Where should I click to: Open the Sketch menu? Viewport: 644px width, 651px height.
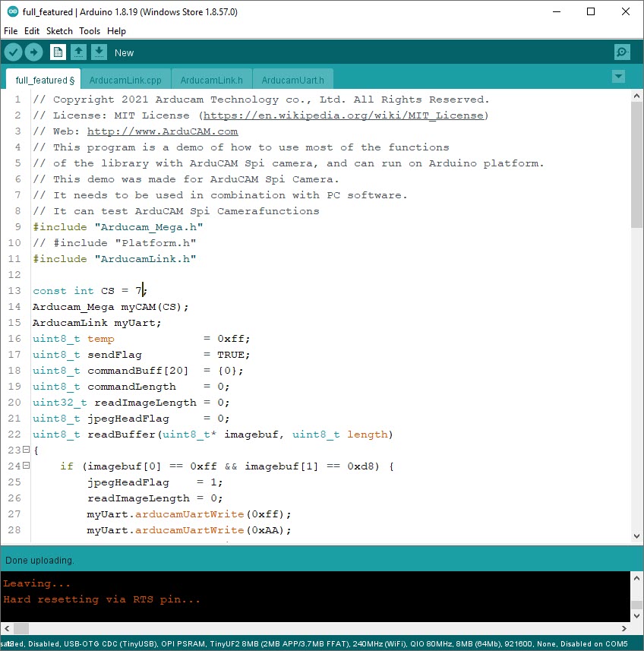59,31
